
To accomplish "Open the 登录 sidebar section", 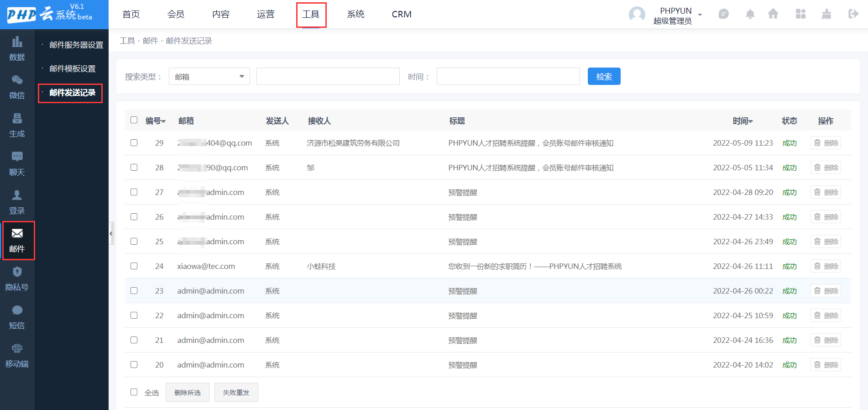I will pyautogui.click(x=17, y=202).
